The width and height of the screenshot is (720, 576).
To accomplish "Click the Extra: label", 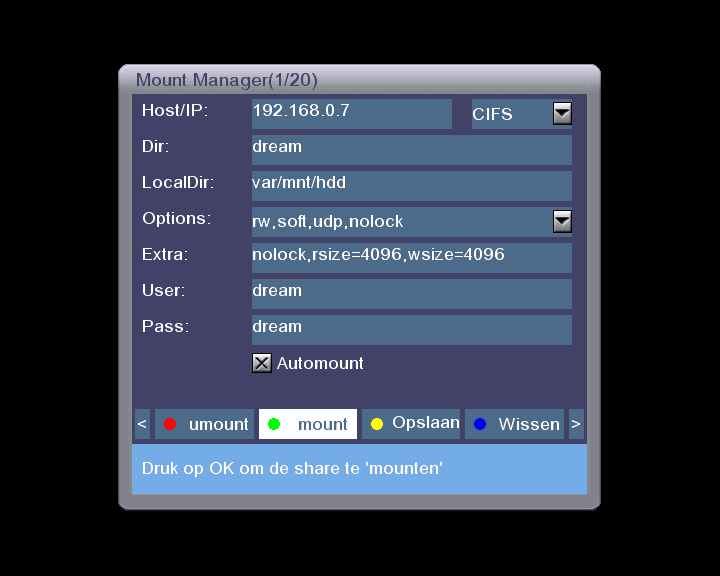I will click(x=165, y=254).
